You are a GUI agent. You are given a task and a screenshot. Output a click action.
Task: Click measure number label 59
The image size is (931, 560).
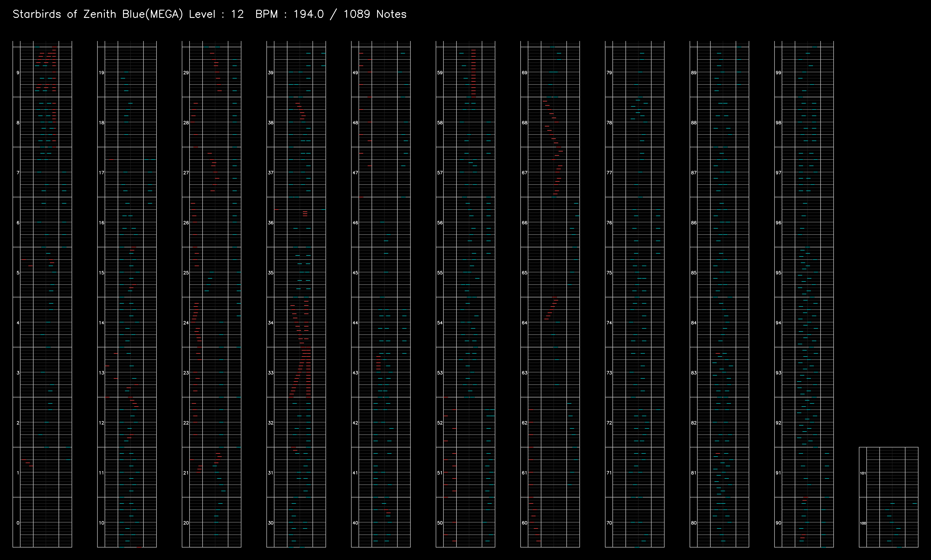(x=440, y=73)
